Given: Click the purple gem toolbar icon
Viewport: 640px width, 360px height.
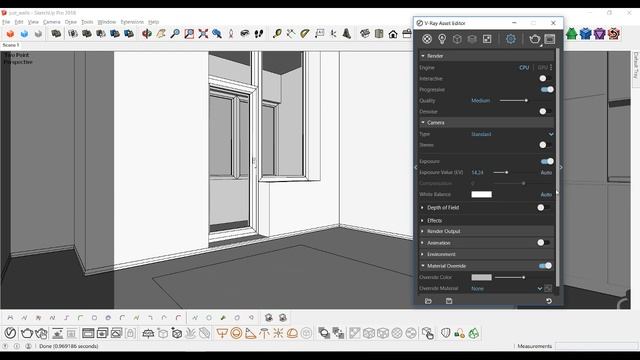Looking at the screenshot, I should click(599, 33).
